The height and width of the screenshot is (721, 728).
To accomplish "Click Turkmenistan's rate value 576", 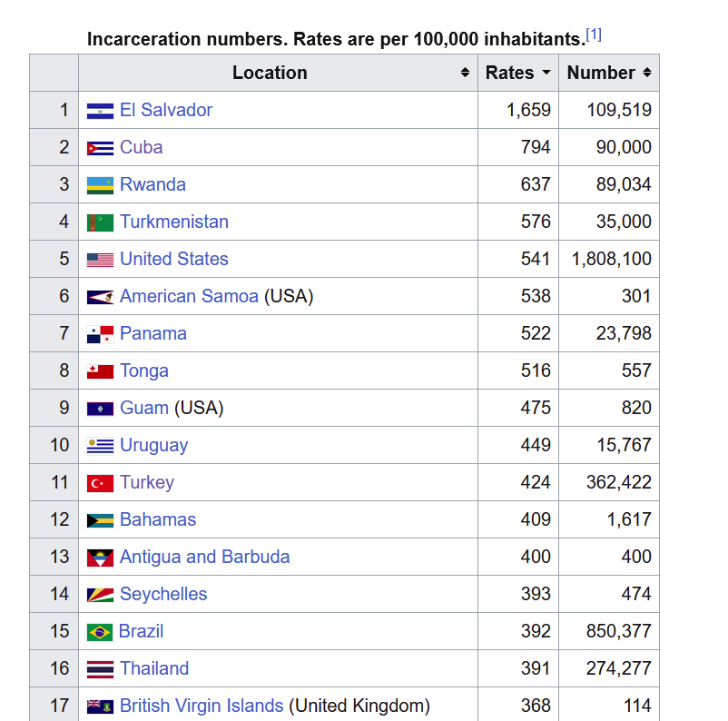I will point(536,222).
